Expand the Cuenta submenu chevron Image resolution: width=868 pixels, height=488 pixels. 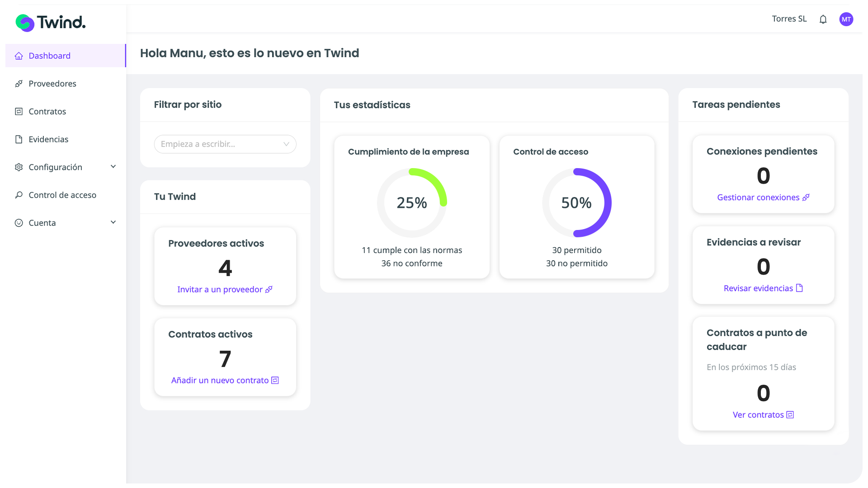click(113, 222)
